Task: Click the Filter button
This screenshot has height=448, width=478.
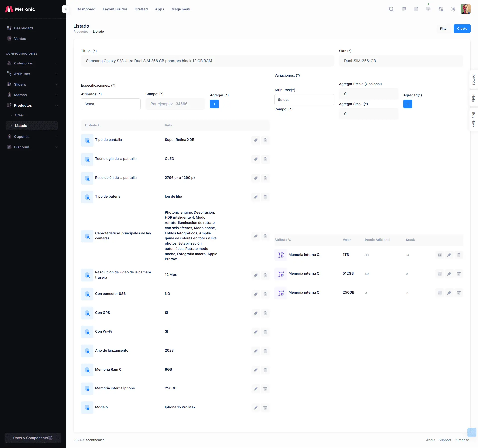Action: click(x=443, y=29)
